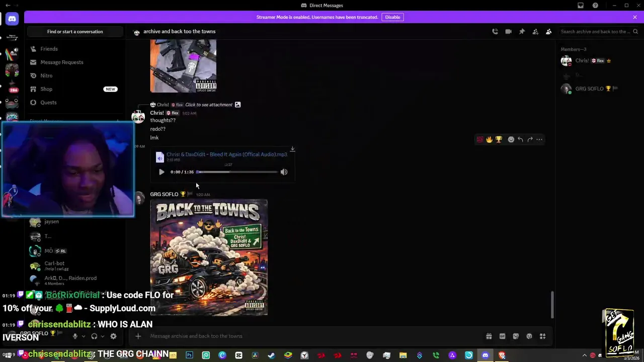React with the fire emoji

pyautogui.click(x=489, y=139)
